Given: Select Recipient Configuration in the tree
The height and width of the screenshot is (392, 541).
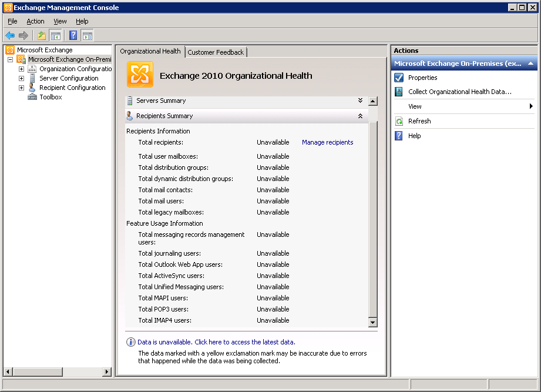Looking at the screenshot, I should click(x=72, y=88).
